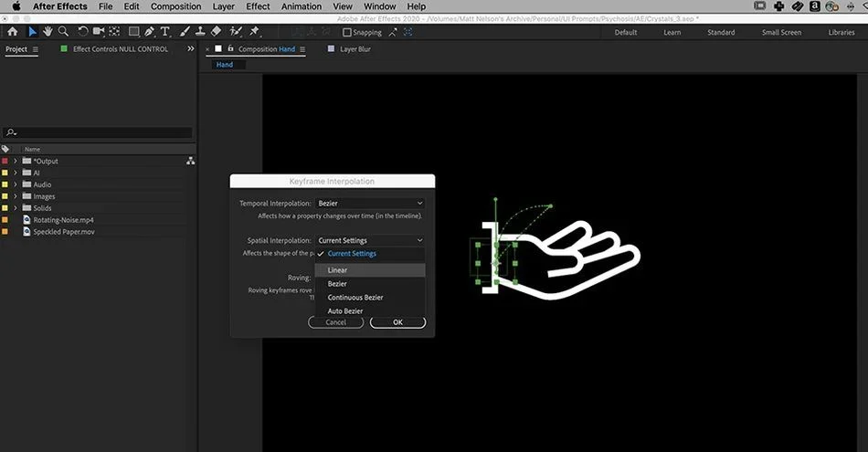Click the Home icon in the toolbar
This screenshot has width=868, height=452.
click(12, 32)
